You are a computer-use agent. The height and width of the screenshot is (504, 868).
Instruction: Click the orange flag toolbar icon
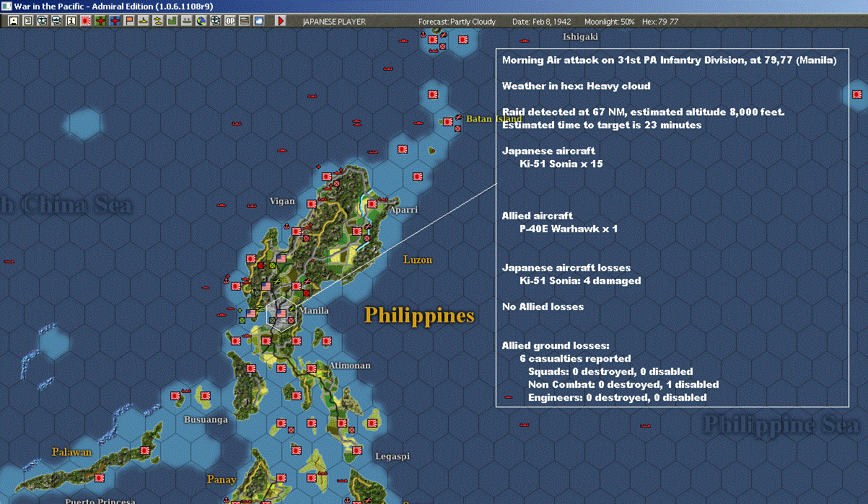tap(130, 21)
